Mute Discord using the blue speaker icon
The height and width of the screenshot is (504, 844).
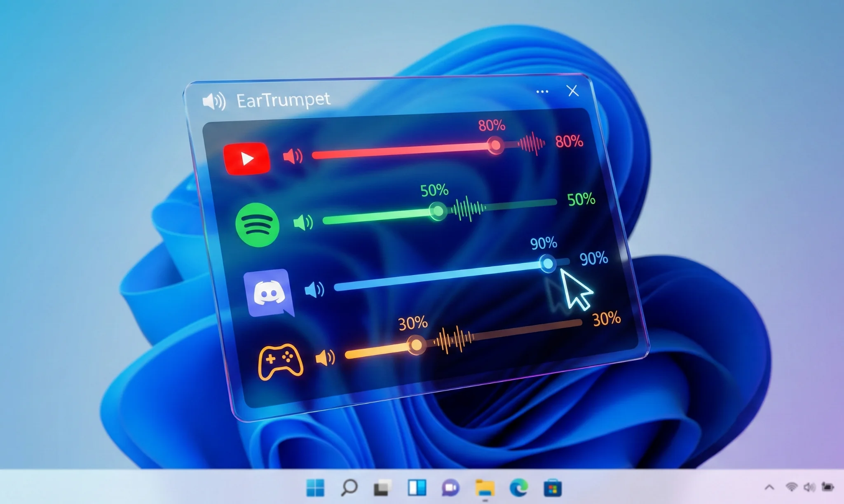pyautogui.click(x=314, y=290)
